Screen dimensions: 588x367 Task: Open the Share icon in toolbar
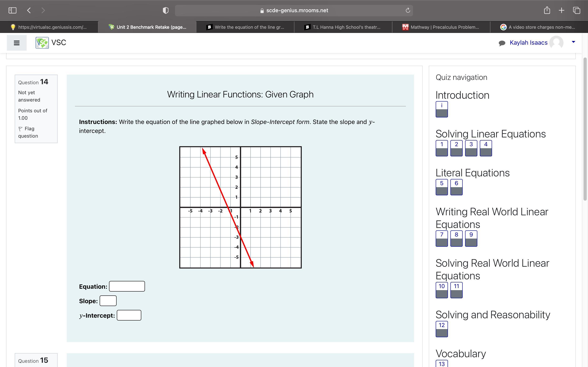click(x=547, y=10)
